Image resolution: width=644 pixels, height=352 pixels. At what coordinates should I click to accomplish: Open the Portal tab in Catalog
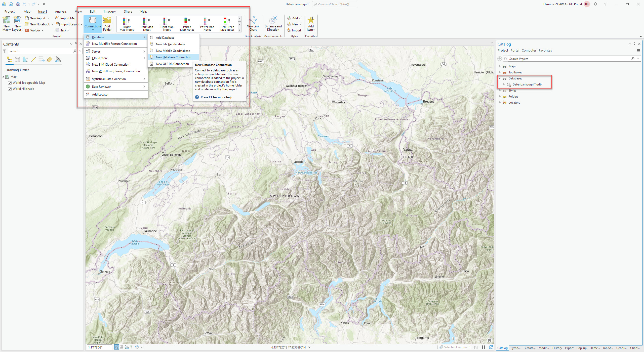(x=515, y=50)
